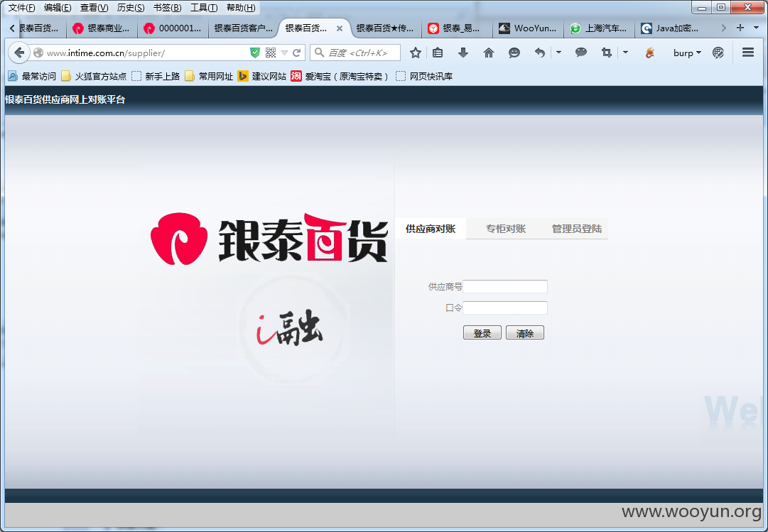768x532 pixels.
Task: Switch to the 银泰商业 browser tab
Action: 102,28
